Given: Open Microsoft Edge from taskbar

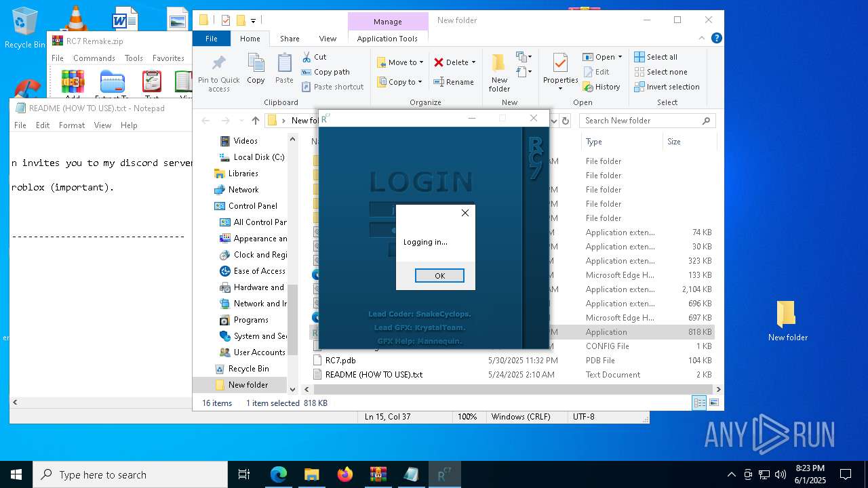Looking at the screenshot, I should [279, 474].
